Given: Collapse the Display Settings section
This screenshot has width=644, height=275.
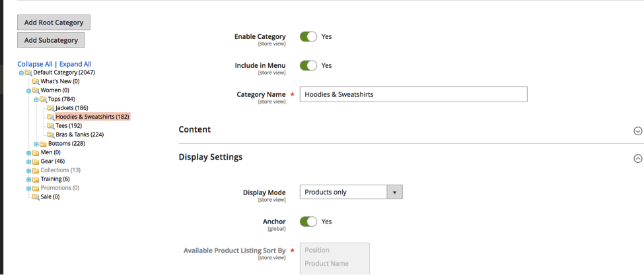Looking at the screenshot, I should (x=637, y=158).
